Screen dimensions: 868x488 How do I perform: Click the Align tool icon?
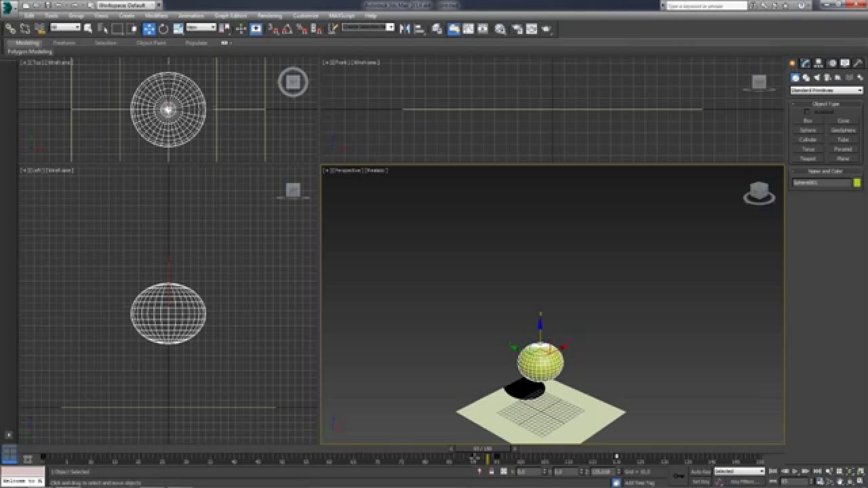tap(419, 28)
